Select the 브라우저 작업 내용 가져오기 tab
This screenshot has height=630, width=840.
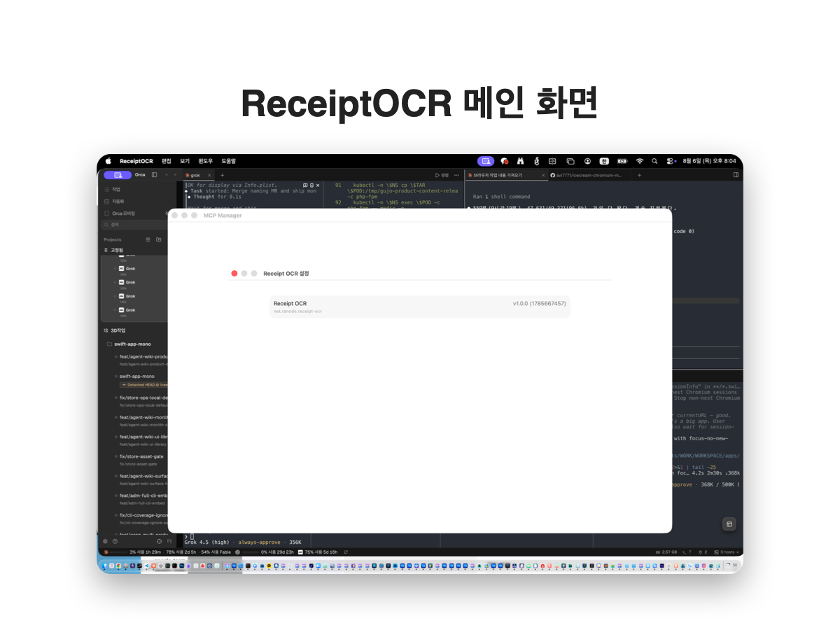pyautogui.click(x=497, y=175)
